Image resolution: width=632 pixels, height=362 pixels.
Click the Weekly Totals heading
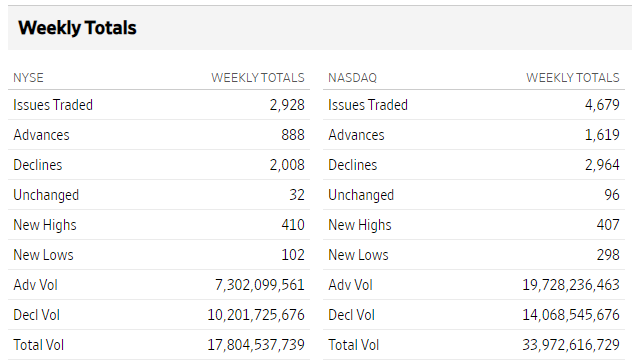pyautogui.click(x=77, y=28)
